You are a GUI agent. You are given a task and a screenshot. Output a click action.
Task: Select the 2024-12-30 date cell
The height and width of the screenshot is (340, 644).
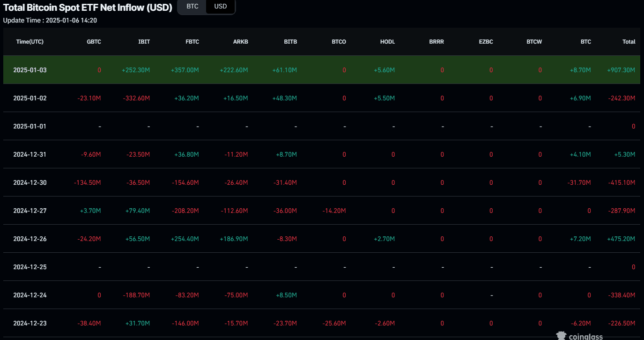pos(30,182)
